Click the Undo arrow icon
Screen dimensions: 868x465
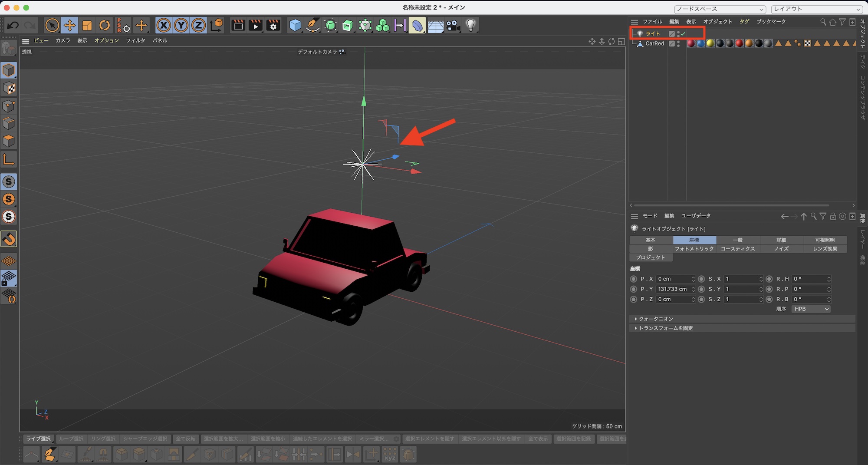point(13,26)
